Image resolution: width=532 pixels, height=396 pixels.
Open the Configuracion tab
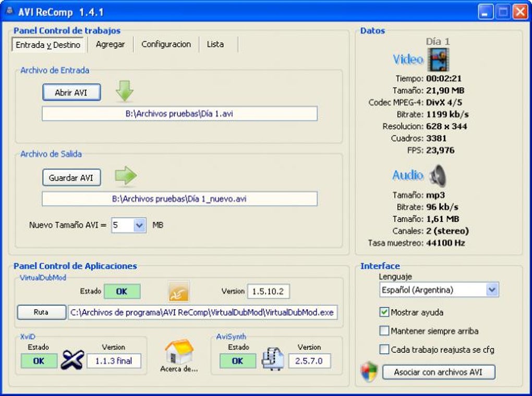coord(166,44)
